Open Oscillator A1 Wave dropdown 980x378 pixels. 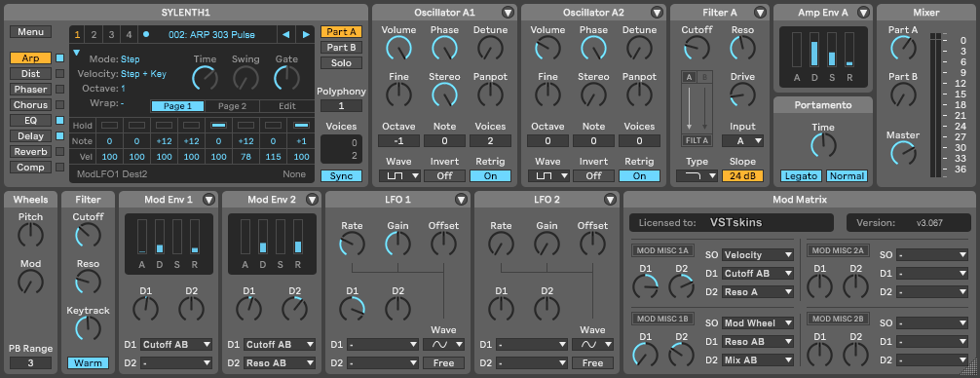tap(398, 176)
